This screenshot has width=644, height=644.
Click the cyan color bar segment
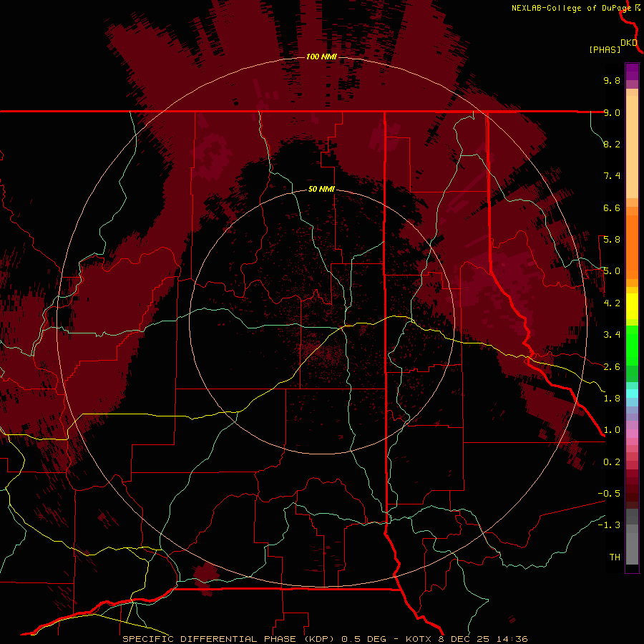pos(632,394)
